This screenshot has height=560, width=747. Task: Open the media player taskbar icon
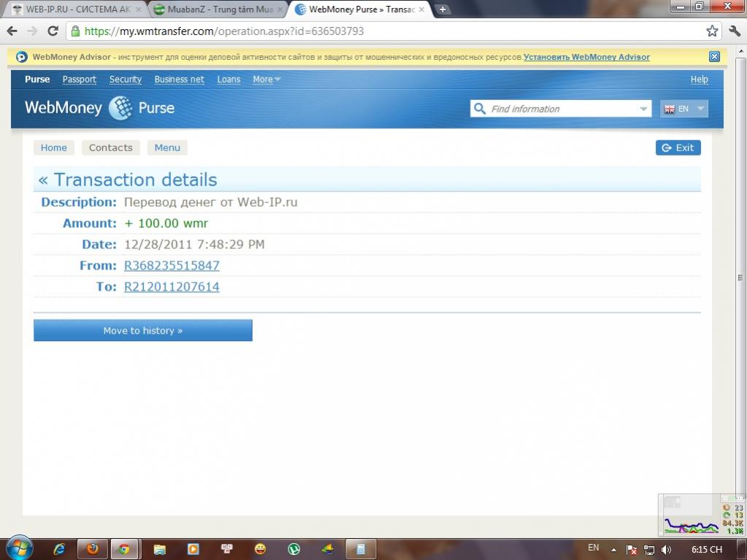pyautogui.click(x=194, y=549)
